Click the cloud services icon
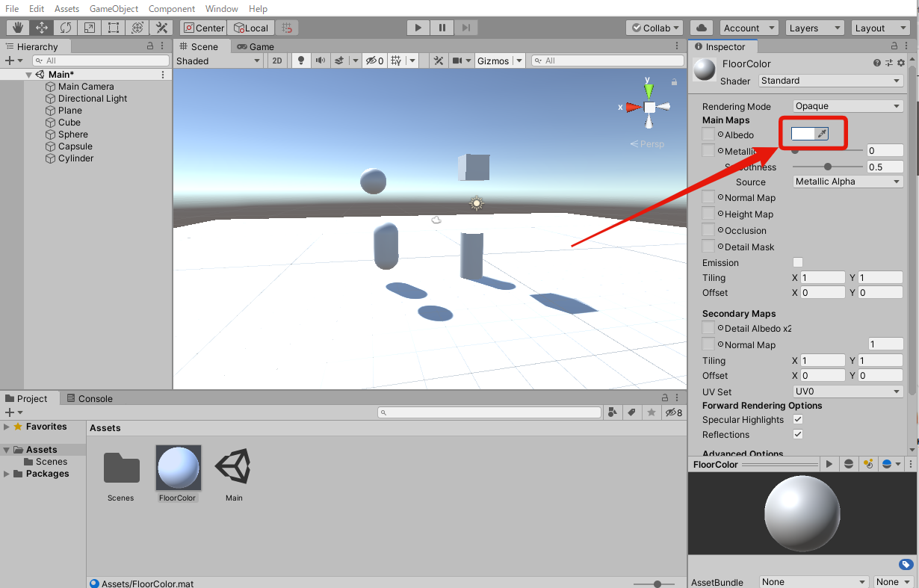Image resolution: width=919 pixels, height=588 pixels. click(701, 28)
